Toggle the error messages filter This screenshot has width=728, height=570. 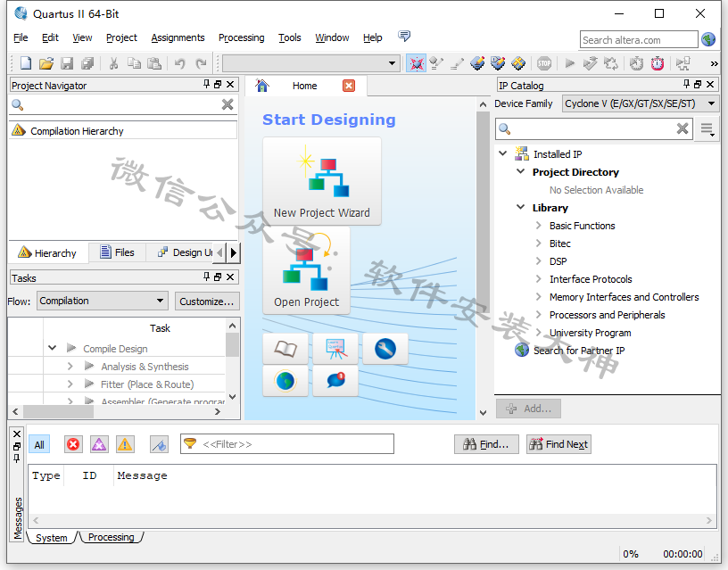click(73, 445)
